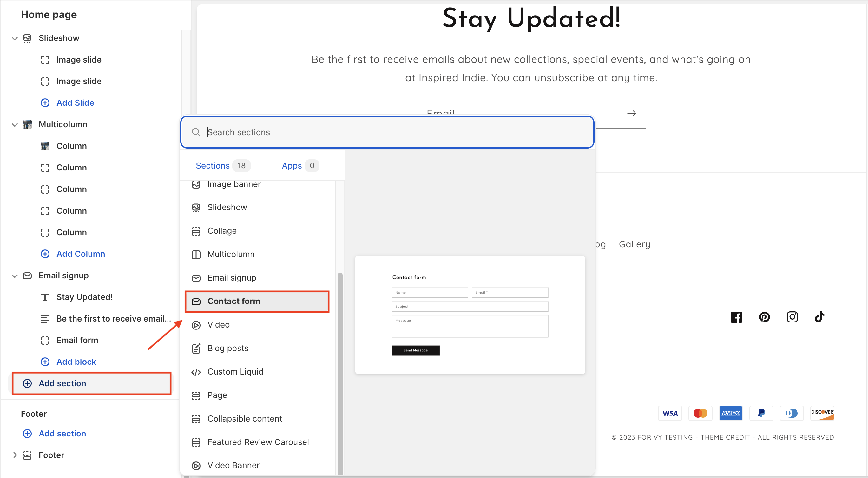Click the magnifier icon in section search
Screen dimensions: 868x478
click(196, 132)
